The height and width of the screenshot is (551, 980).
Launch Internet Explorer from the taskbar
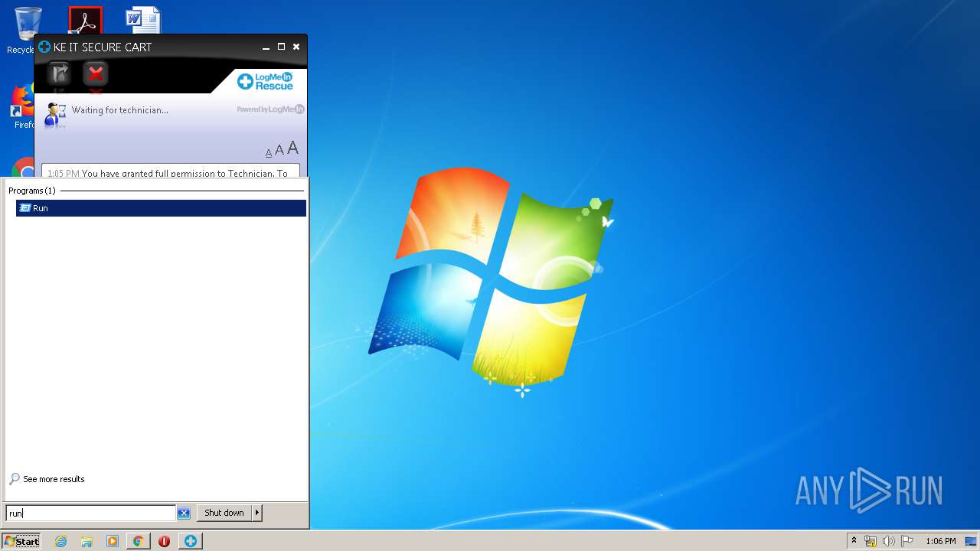[x=60, y=541]
